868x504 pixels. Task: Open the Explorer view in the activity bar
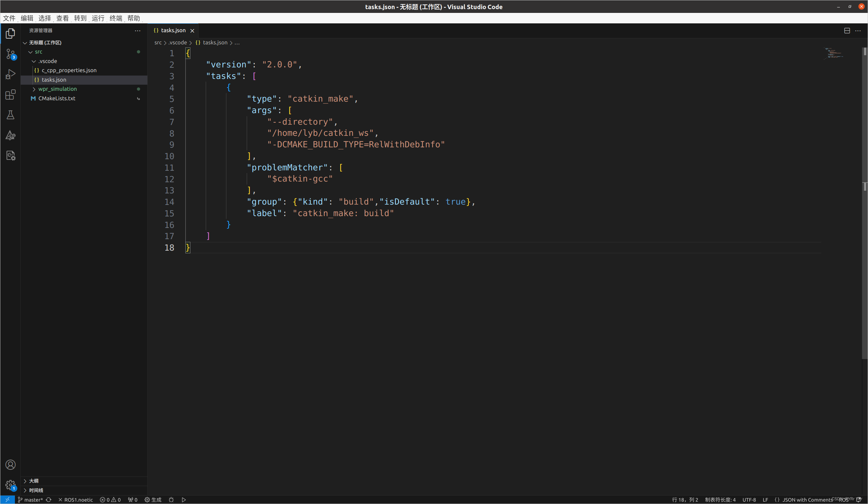coord(10,34)
